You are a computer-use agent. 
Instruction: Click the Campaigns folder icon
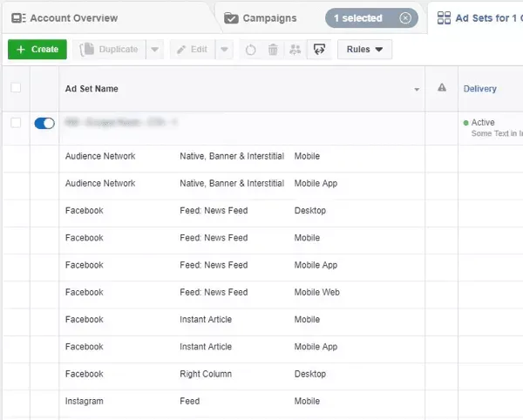[x=231, y=18]
